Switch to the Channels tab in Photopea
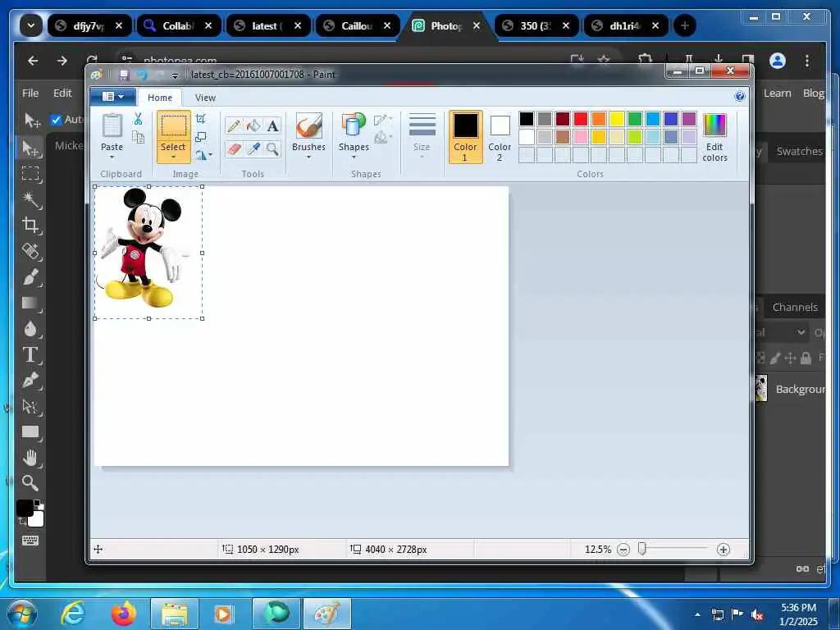Image resolution: width=840 pixels, height=630 pixels. coord(795,308)
